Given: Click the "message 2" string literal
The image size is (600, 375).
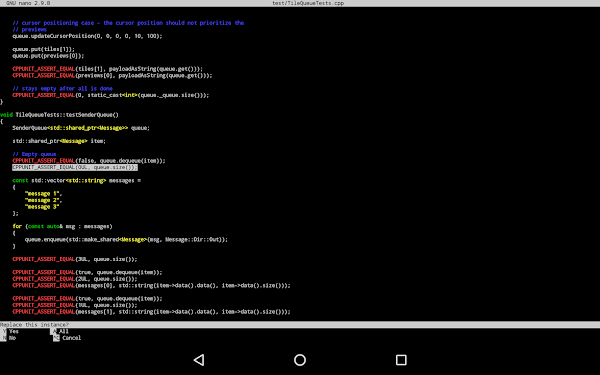Looking at the screenshot, I should [x=43, y=200].
